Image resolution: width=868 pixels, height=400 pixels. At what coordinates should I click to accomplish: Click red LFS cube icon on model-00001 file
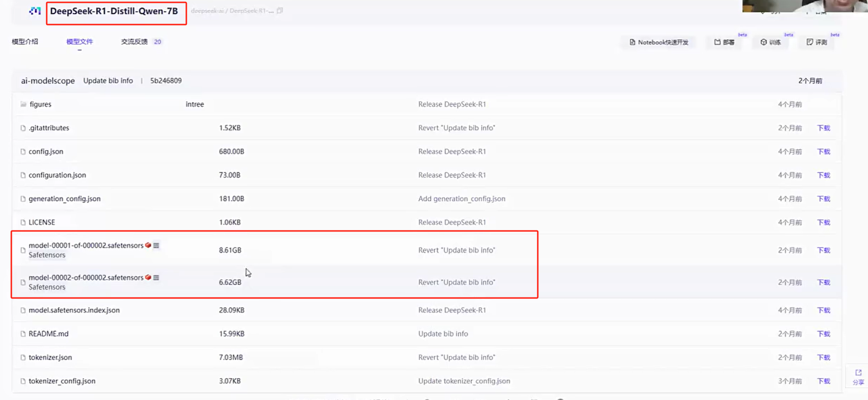click(148, 245)
